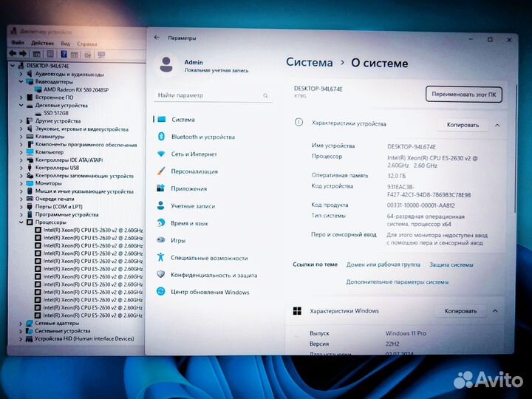
Task: Select Порты (COM и LPT) node
Action: point(58,207)
